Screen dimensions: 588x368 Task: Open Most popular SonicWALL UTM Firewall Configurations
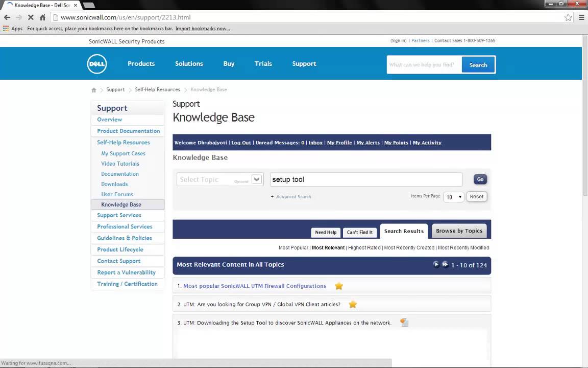[x=255, y=286]
